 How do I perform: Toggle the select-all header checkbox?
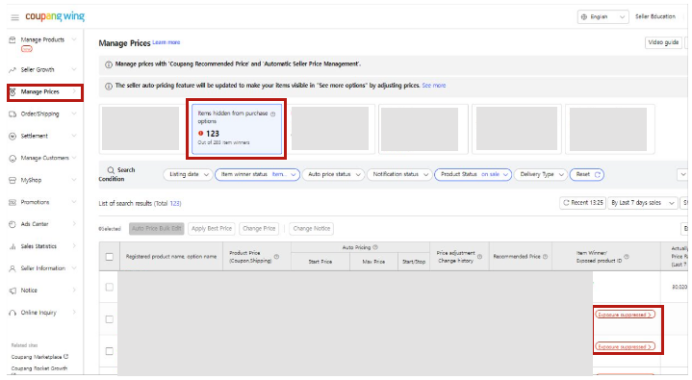point(109,256)
